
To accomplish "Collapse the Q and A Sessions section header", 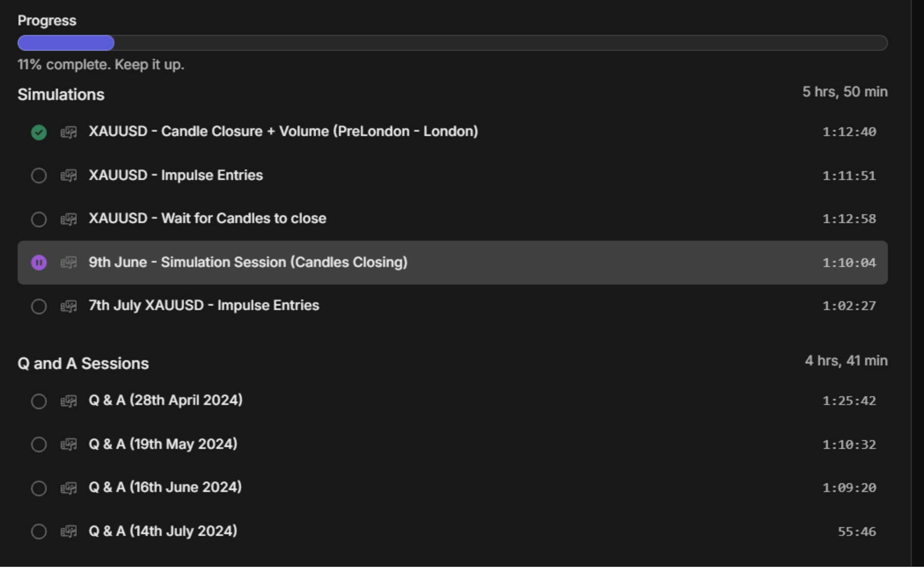I will pos(83,364).
